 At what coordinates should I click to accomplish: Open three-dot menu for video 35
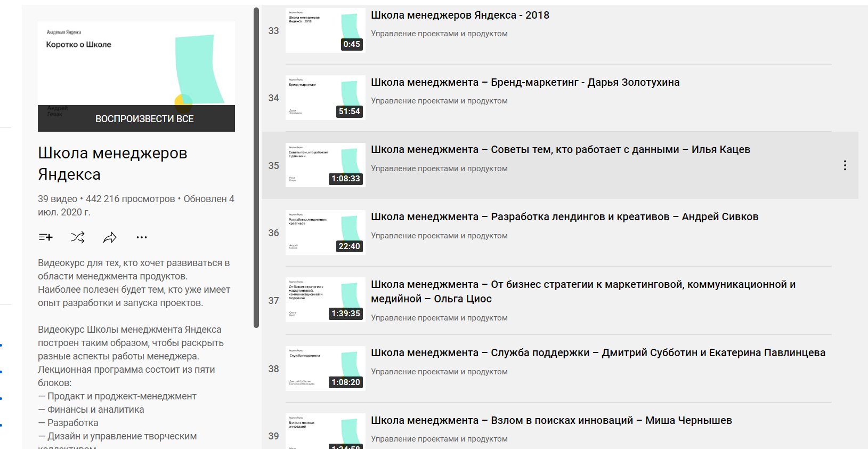(845, 165)
